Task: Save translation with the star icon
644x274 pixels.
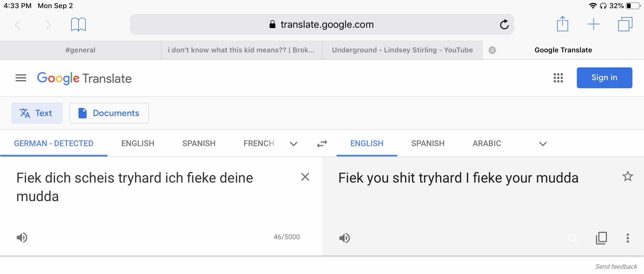Action: (x=627, y=176)
